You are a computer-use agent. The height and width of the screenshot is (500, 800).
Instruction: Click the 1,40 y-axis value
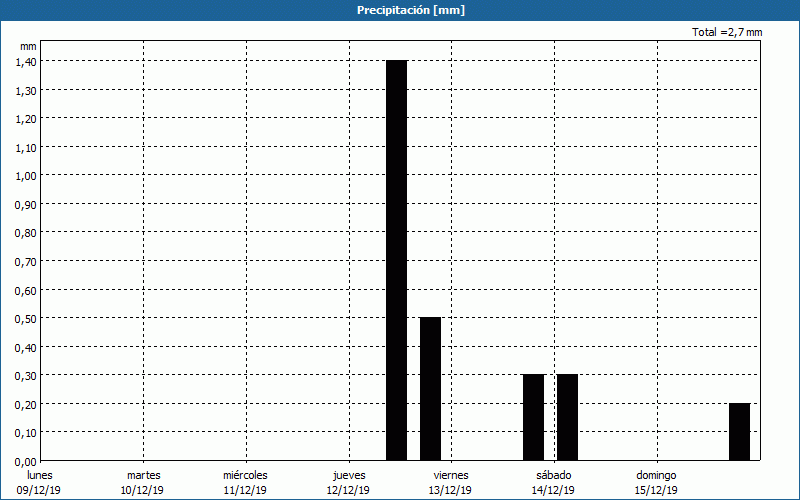[26, 62]
